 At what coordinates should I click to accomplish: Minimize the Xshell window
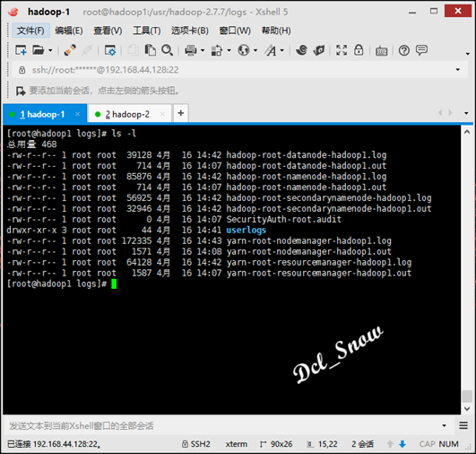pos(412,13)
